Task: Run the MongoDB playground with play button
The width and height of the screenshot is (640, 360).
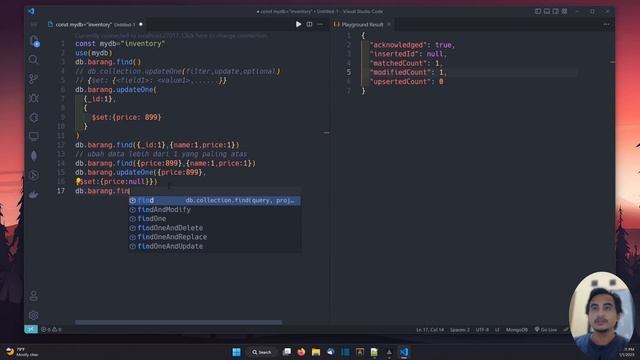Action: (x=298, y=24)
